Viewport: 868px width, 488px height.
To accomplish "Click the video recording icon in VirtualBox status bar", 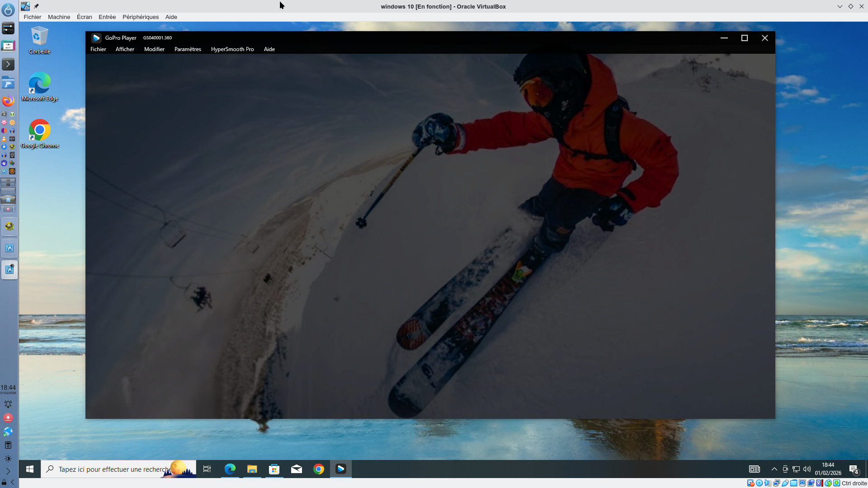I will point(811,484).
